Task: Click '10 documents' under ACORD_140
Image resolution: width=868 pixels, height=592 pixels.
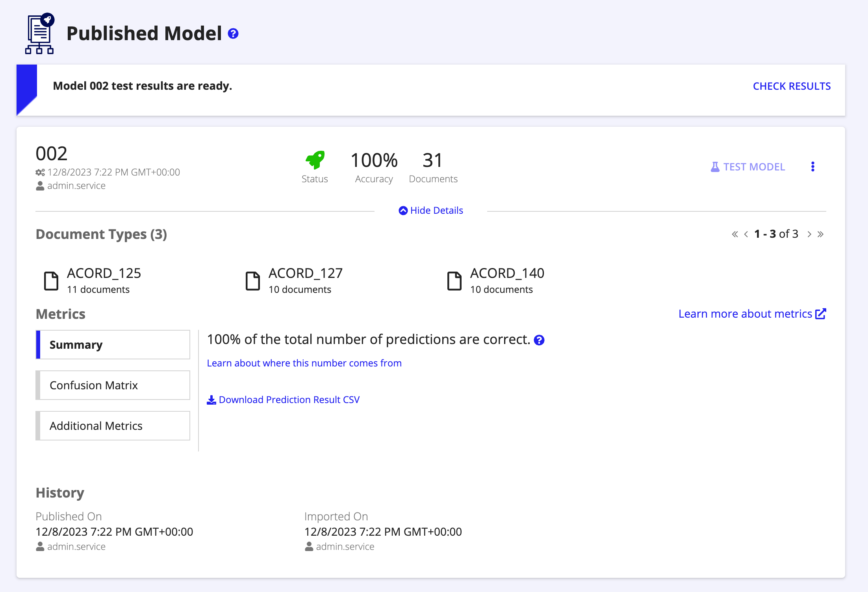Action: pos(501,290)
